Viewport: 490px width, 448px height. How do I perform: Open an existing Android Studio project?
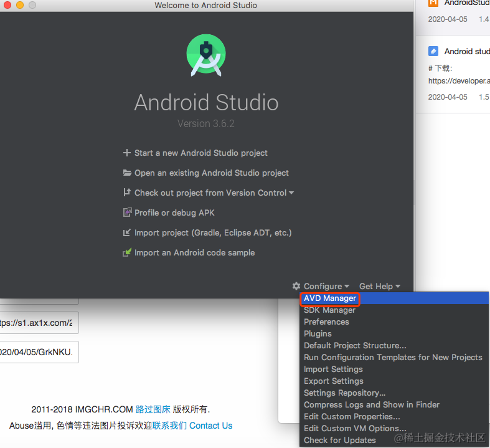tap(212, 173)
